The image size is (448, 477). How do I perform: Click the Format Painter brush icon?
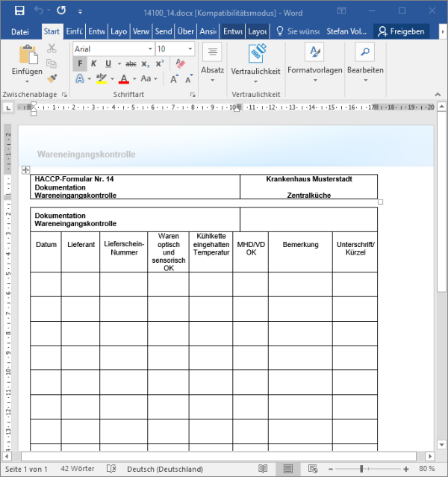point(52,78)
